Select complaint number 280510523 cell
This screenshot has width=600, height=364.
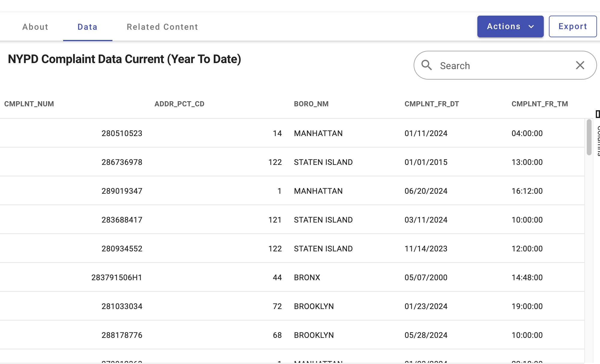point(122,133)
